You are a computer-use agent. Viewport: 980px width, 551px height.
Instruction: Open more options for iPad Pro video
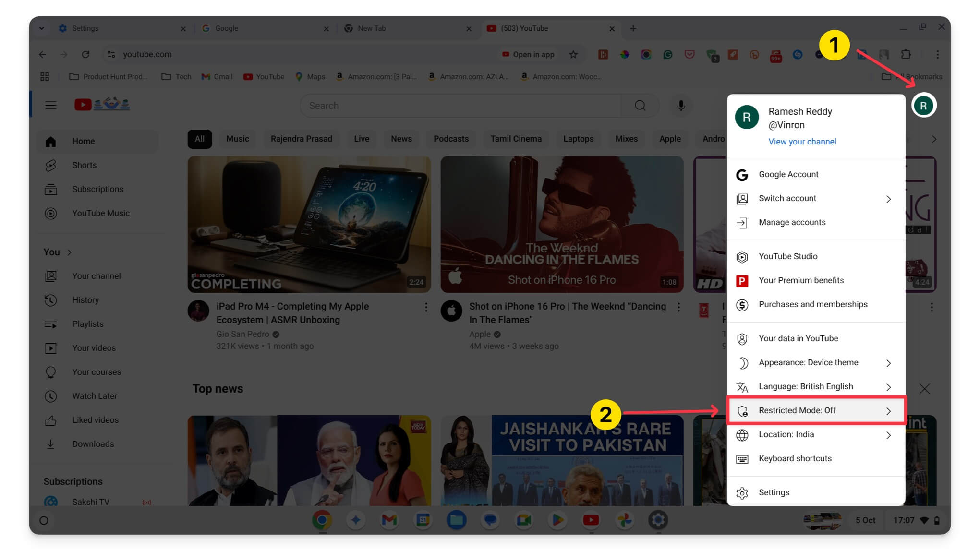coord(426,307)
